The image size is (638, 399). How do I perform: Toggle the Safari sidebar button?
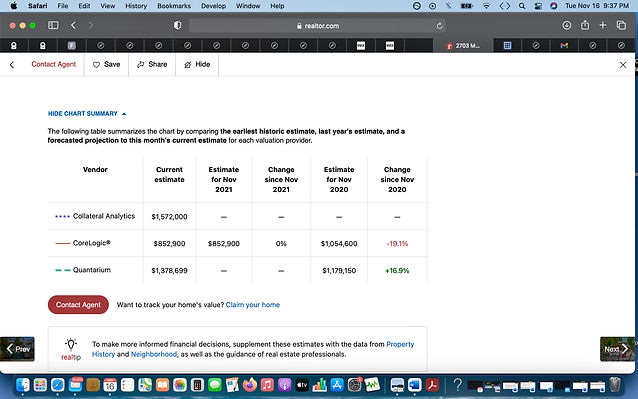click(53, 25)
